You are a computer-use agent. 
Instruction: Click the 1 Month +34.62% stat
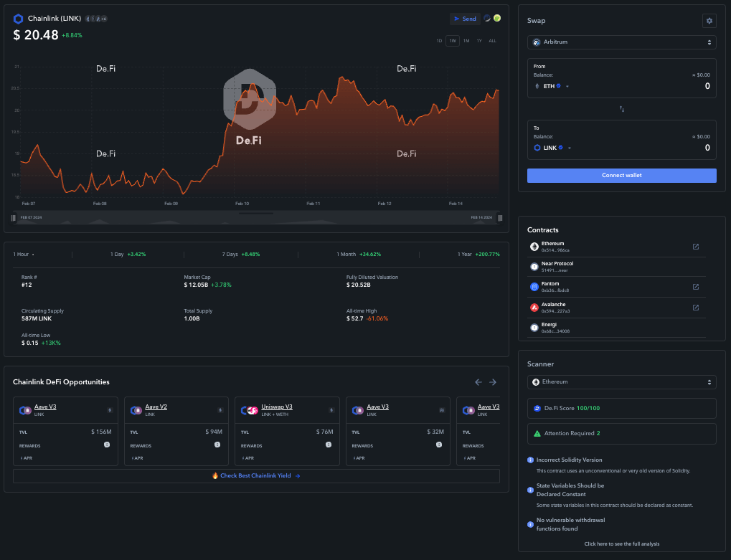359,255
